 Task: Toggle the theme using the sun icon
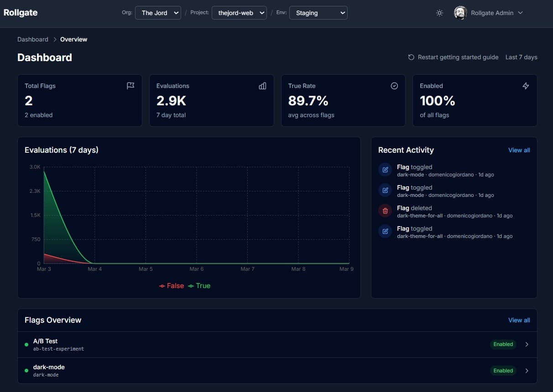tap(439, 13)
